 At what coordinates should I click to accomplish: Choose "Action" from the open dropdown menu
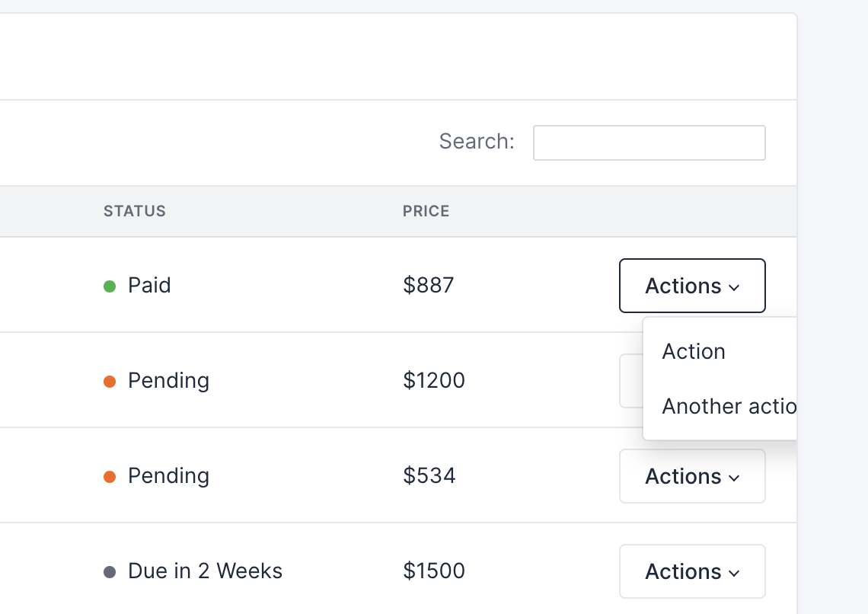694,351
